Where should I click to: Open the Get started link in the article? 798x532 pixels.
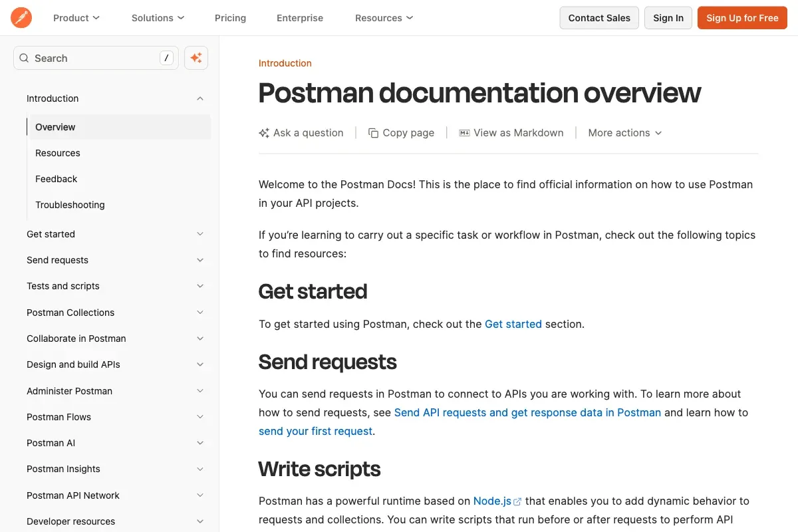513,324
